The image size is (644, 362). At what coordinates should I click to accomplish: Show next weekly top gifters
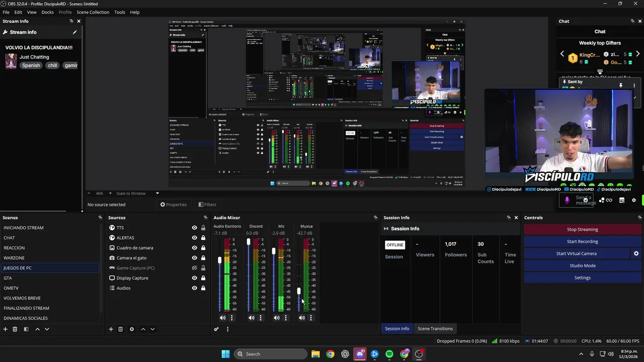[637, 54]
